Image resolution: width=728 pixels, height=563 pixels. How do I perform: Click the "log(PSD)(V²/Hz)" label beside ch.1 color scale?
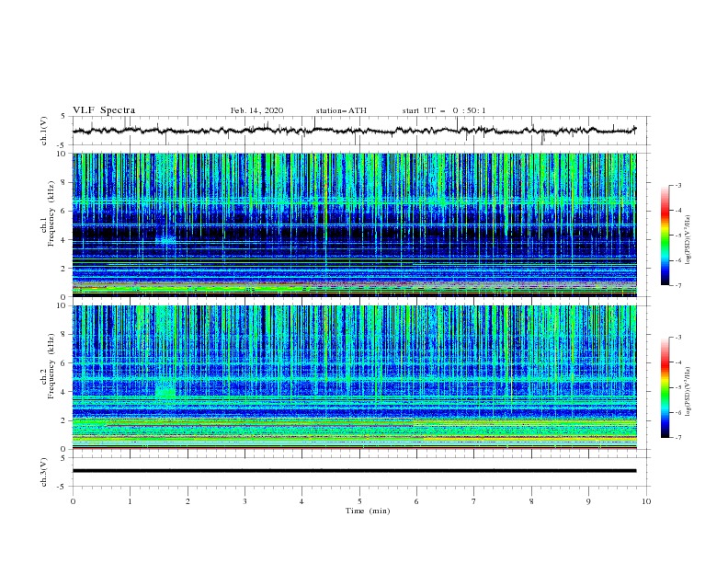(x=688, y=240)
